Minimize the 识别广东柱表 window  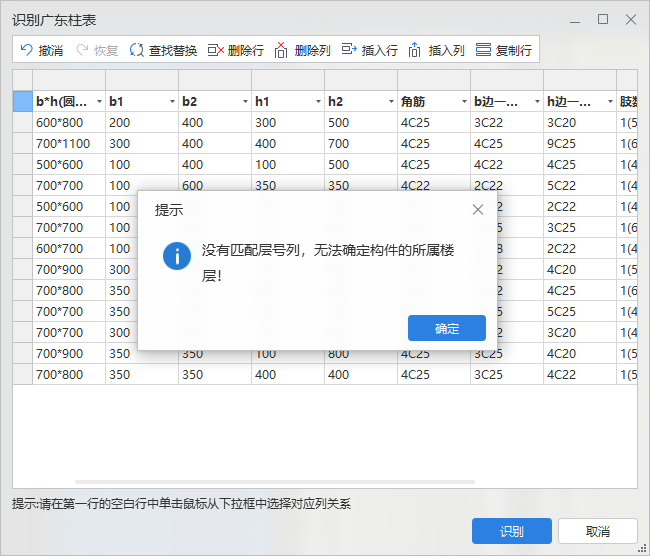click(x=575, y=20)
